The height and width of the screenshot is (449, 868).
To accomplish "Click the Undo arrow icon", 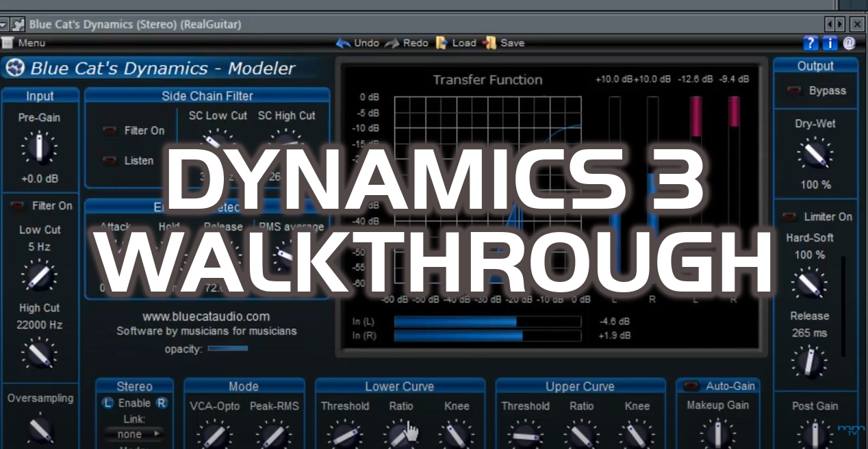I will pyautogui.click(x=343, y=43).
